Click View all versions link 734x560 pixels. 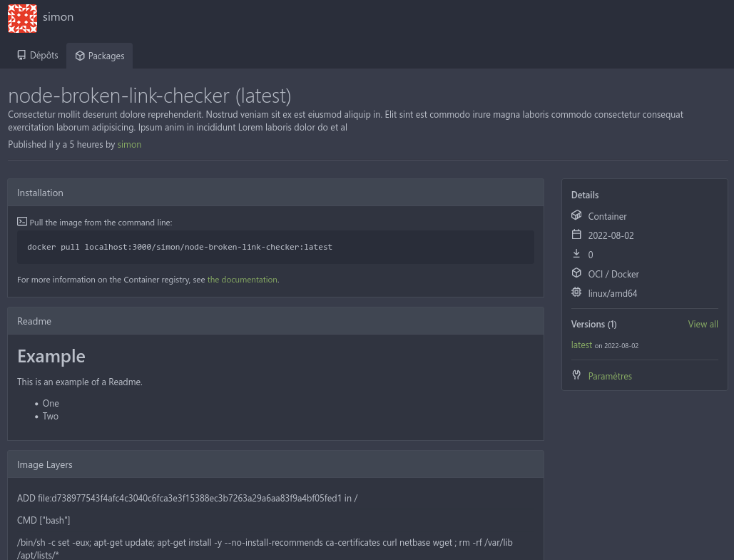[x=703, y=324]
